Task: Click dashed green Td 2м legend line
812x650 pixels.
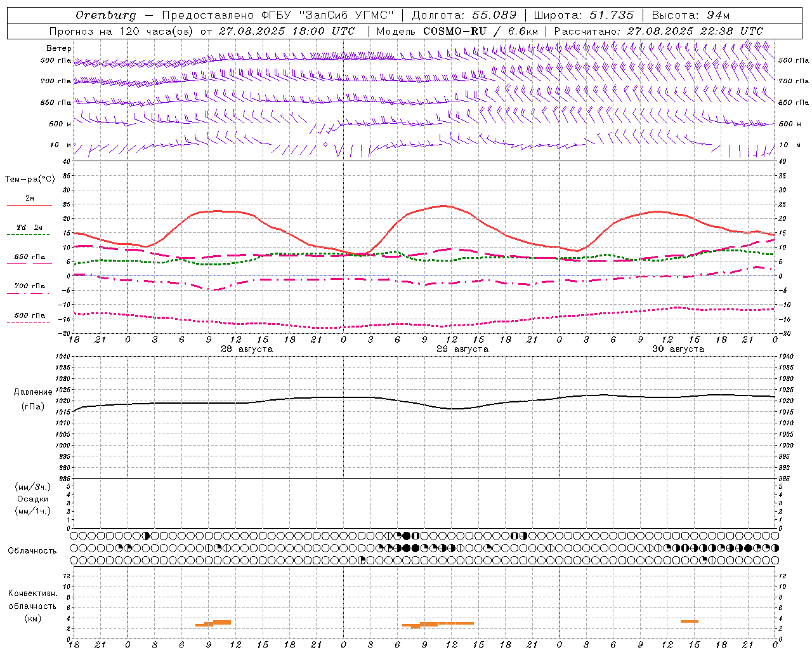Action: [29, 235]
